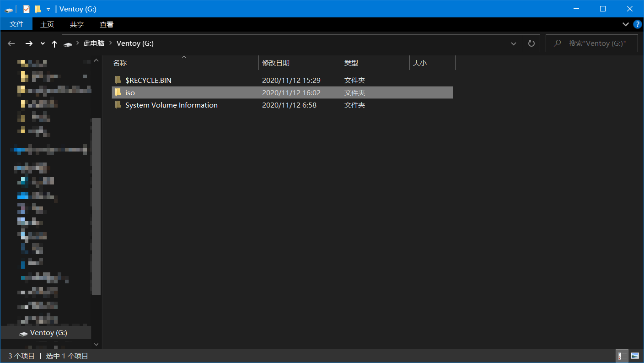Click the Properties quick access icon
The height and width of the screenshot is (363, 644).
point(27,9)
